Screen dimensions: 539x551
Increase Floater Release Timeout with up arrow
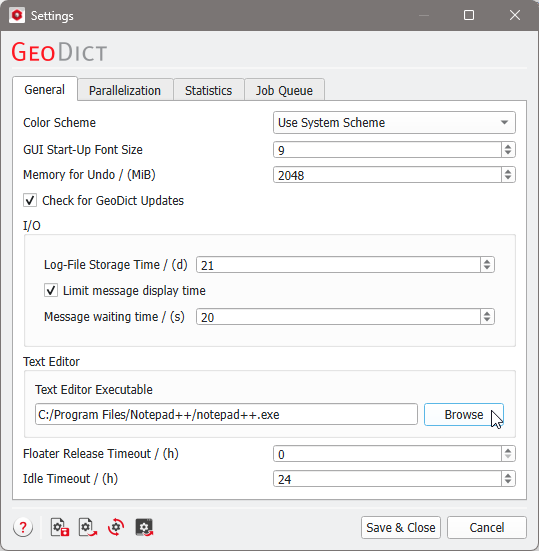click(508, 450)
